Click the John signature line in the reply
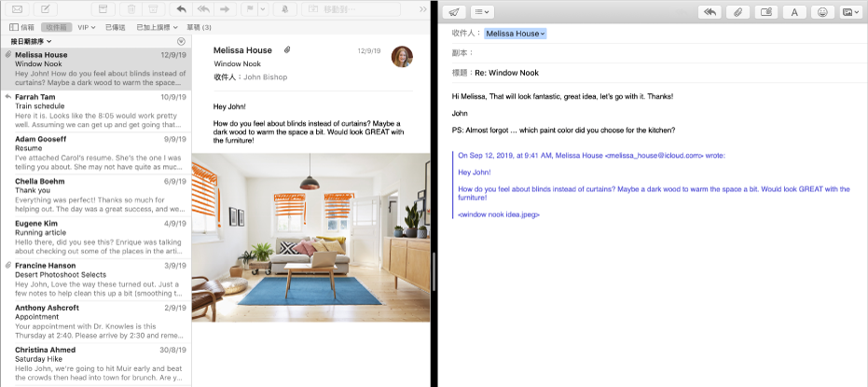 [460, 114]
